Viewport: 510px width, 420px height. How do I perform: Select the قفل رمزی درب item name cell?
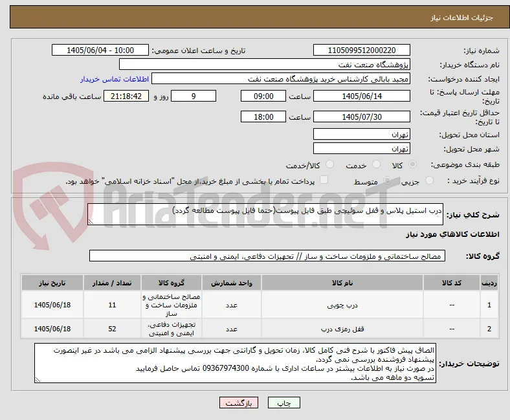tap(342, 329)
